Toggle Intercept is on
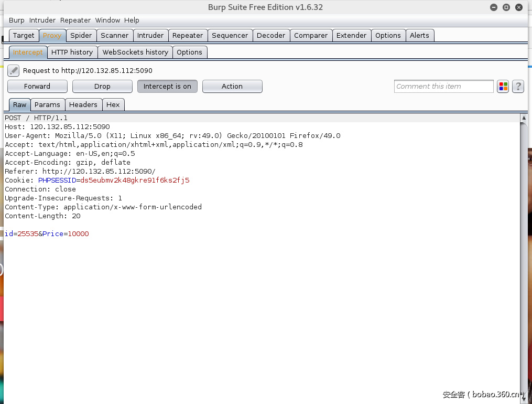This screenshot has width=532, height=404. (x=167, y=86)
